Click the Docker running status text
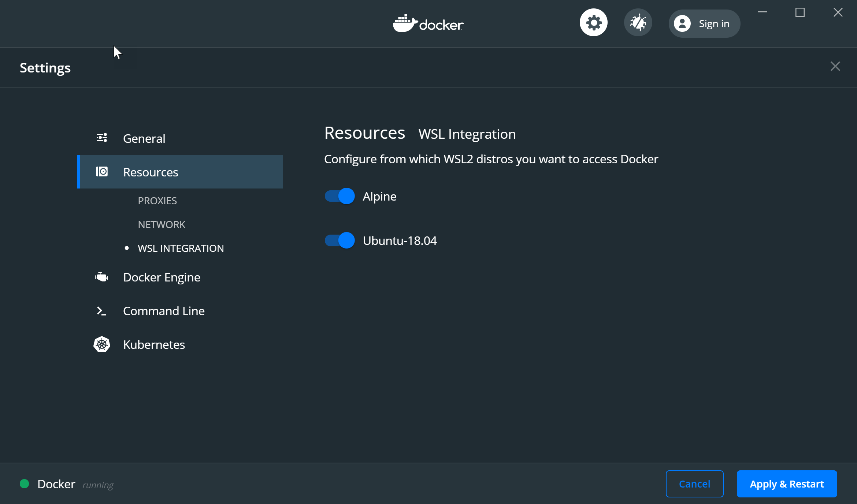Screen dimensions: 857x504 [x=98, y=485]
